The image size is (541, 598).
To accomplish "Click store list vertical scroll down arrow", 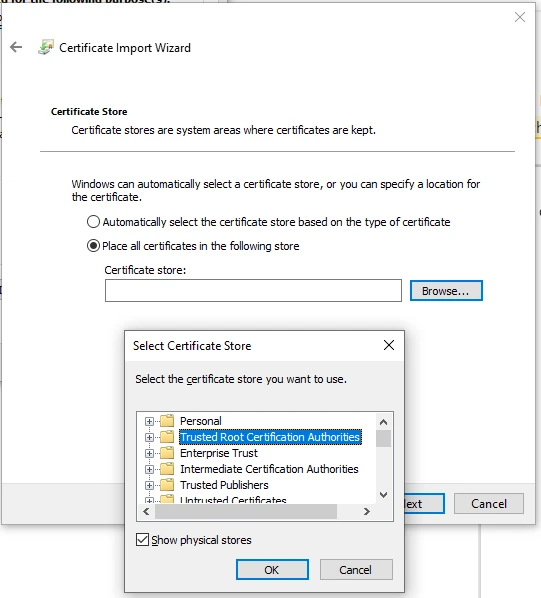I will tap(384, 495).
